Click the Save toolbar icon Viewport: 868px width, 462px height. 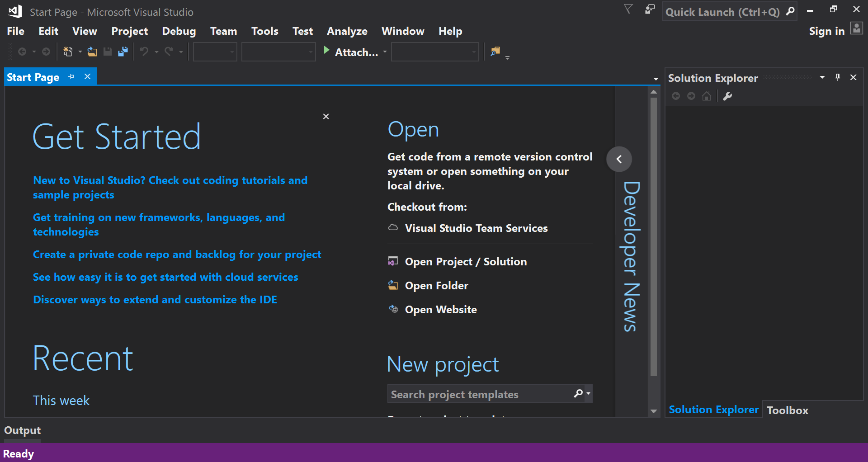tap(108, 52)
